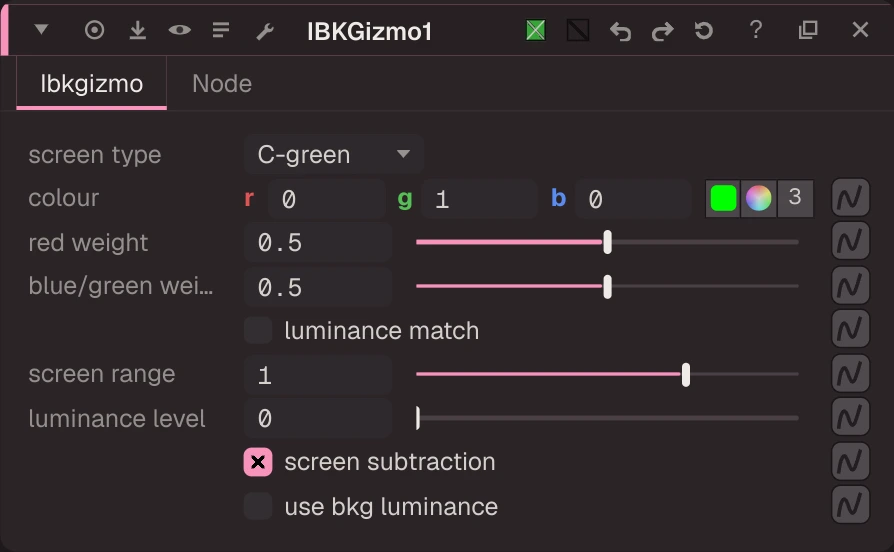Viewport: 894px width, 552px height.
Task: Click the center-node target icon
Action: (x=95, y=30)
